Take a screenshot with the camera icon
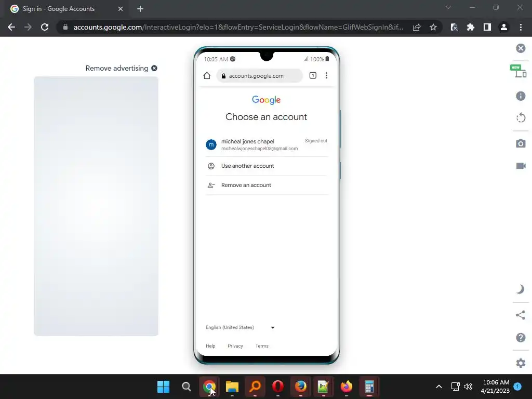The image size is (532, 399). coord(521,143)
